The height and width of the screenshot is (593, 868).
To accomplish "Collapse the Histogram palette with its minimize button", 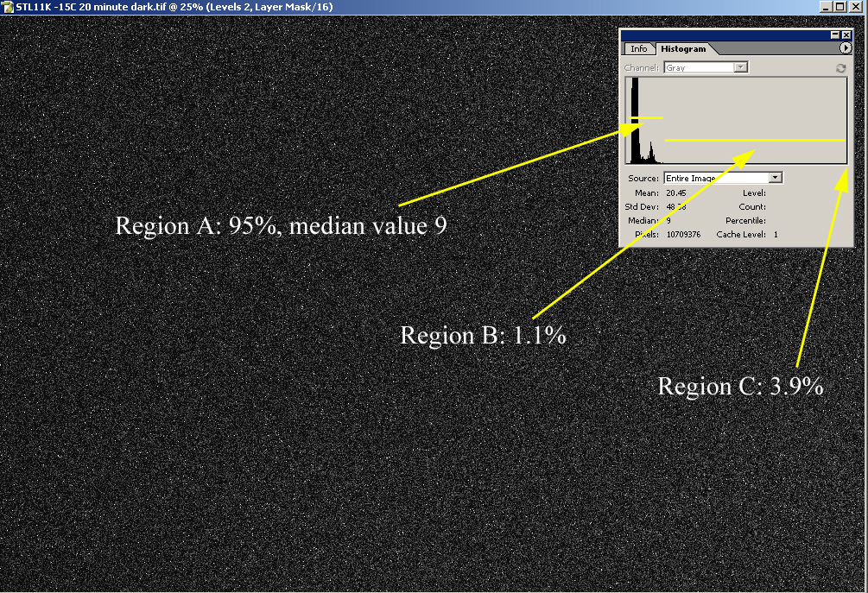I will coord(835,35).
